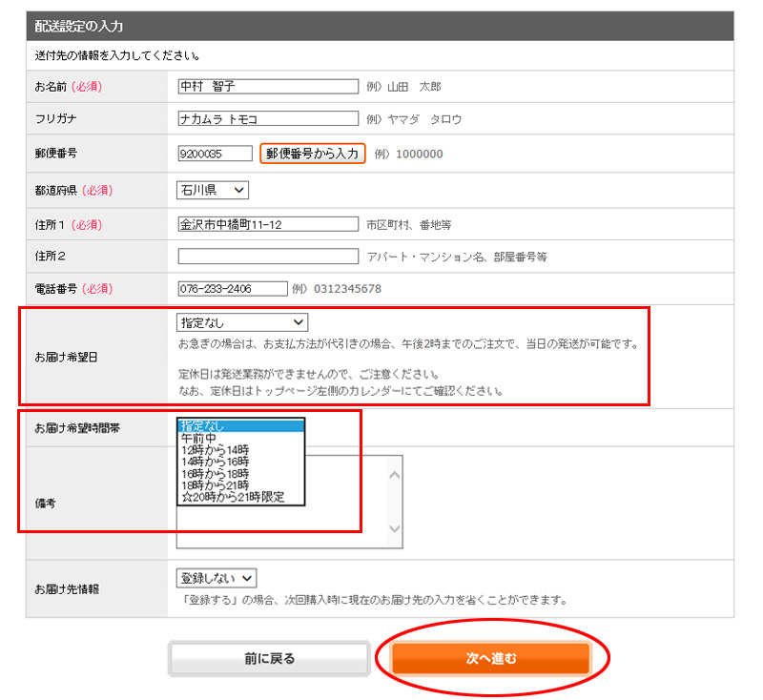Click the 次へ進む button
Image resolution: width=763 pixels, height=700 pixels.
click(x=490, y=658)
